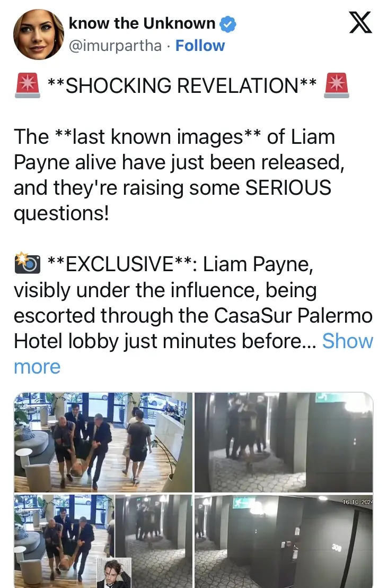Open bottom-left lobby escort photo
387x588 pixels.
tap(65, 541)
